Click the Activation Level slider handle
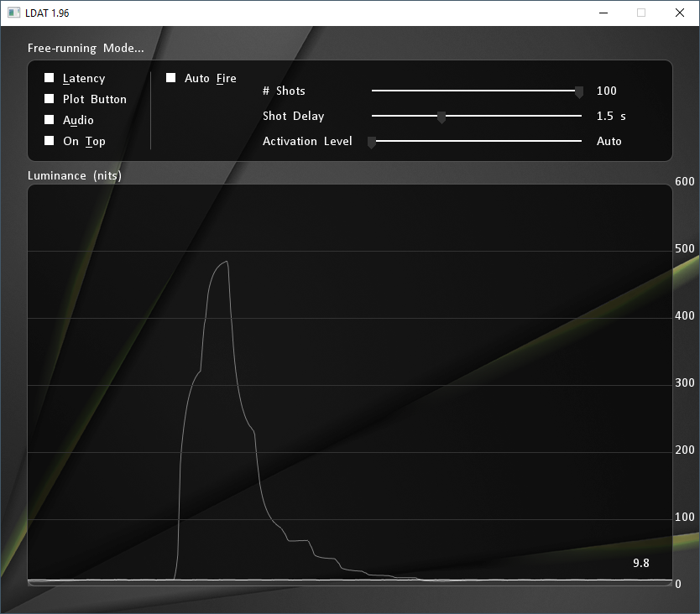Viewport: 700px width, 614px height. pos(372,143)
